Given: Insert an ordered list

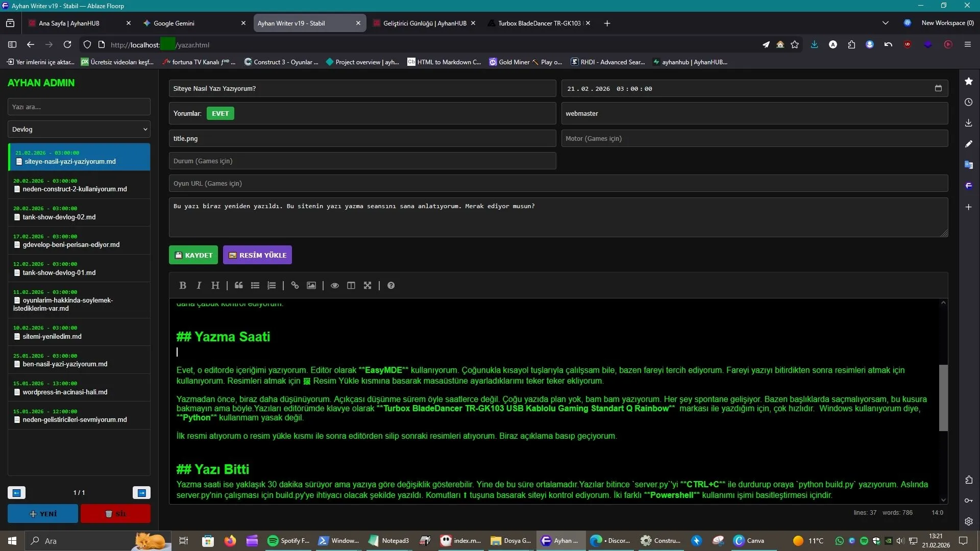Looking at the screenshot, I should (x=272, y=285).
